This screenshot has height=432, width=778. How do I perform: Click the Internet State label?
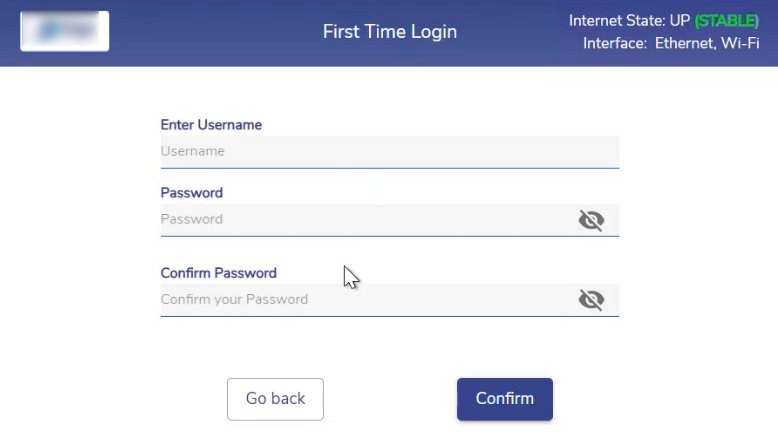point(616,20)
